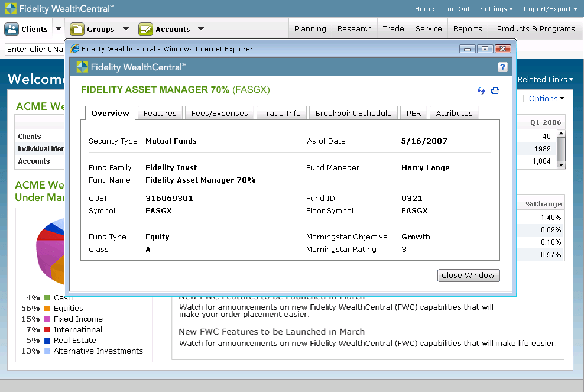This screenshot has width=584, height=392.
Task: Select the Overview tab
Action: (x=111, y=114)
